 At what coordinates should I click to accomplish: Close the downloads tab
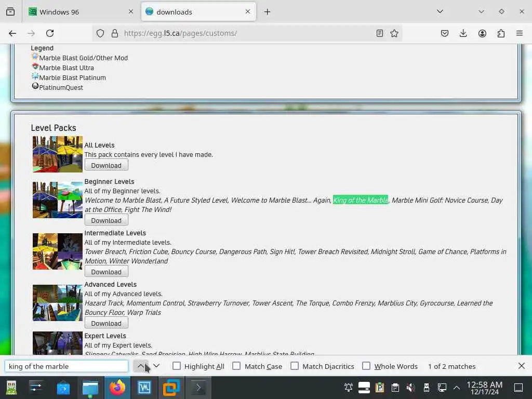tap(248, 12)
